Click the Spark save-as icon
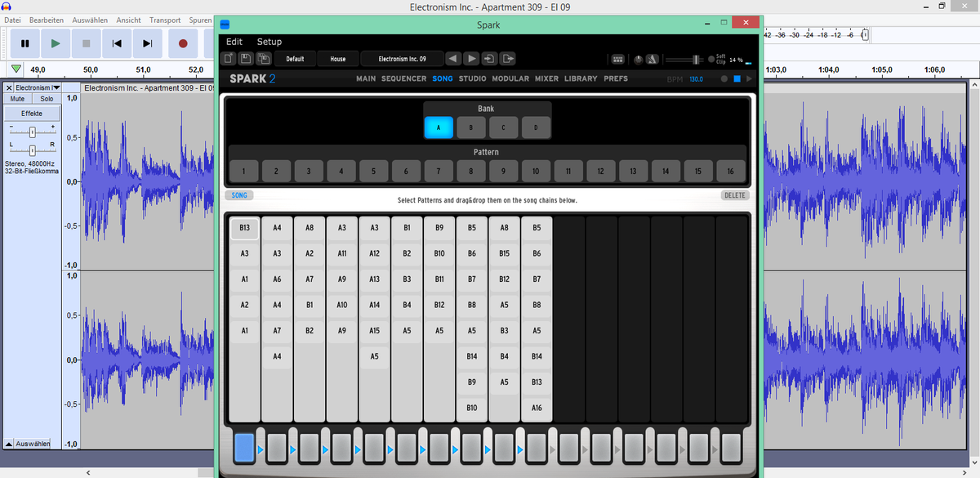 click(x=264, y=59)
